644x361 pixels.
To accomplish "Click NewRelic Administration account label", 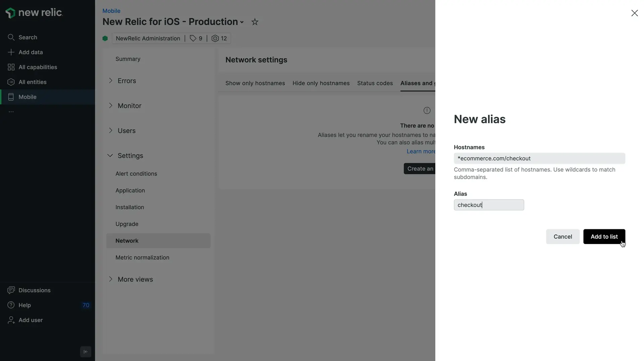I will pyautogui.click(x=148, y=38).
